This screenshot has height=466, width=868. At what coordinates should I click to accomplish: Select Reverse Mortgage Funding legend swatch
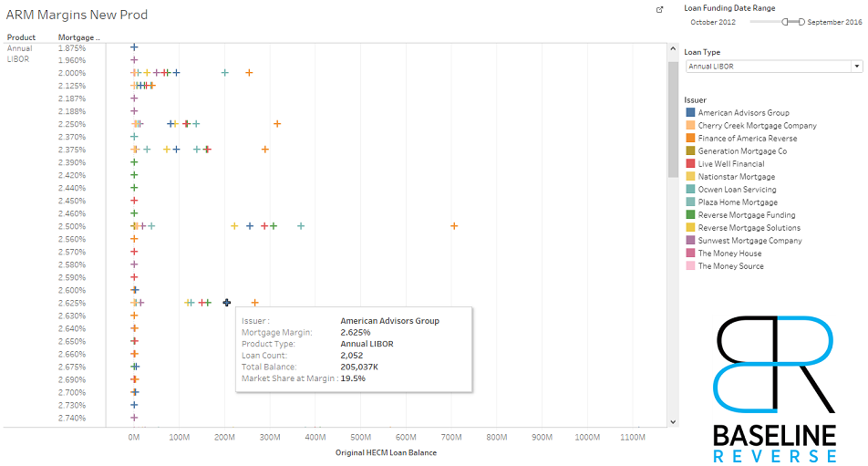(x=690, y=214)
